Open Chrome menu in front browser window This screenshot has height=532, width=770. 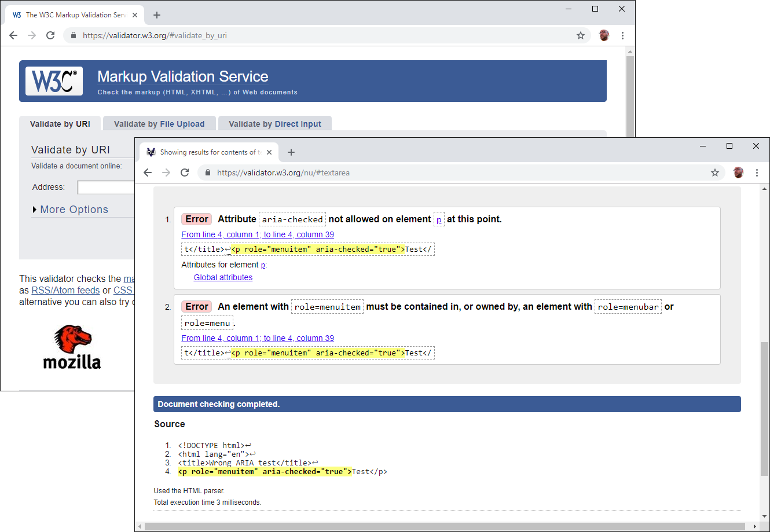[x=757, y=173]
